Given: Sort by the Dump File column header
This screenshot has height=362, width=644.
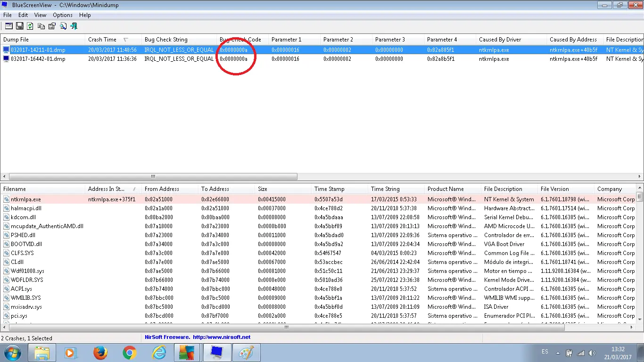Looking at the screenshot, I should [x=42, y=40].
